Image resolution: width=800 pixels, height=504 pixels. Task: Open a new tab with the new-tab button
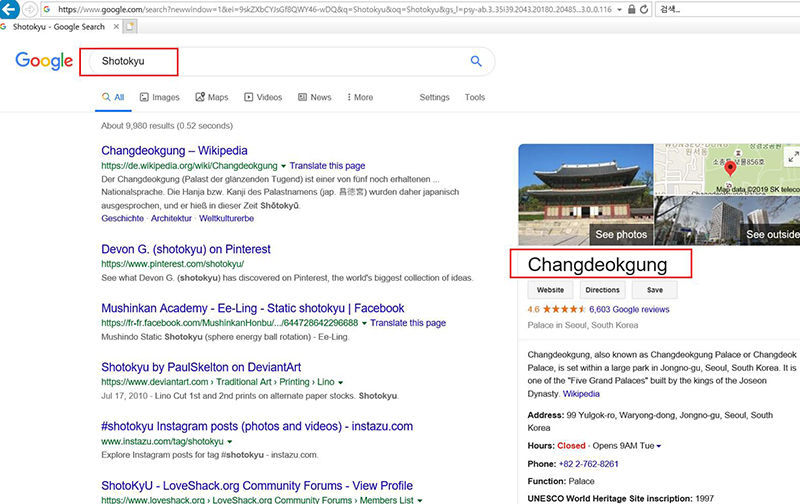click(130, 27)
